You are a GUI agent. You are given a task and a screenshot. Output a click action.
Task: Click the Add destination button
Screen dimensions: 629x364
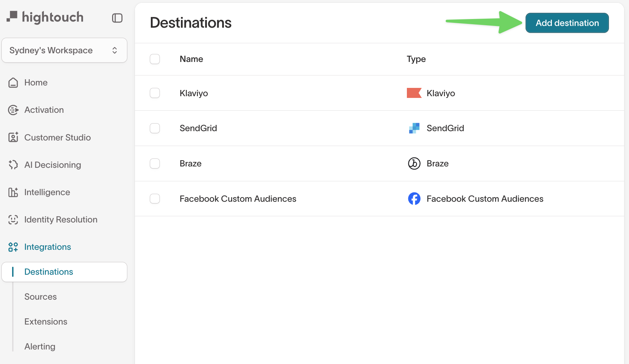click(x=567, y=23)
